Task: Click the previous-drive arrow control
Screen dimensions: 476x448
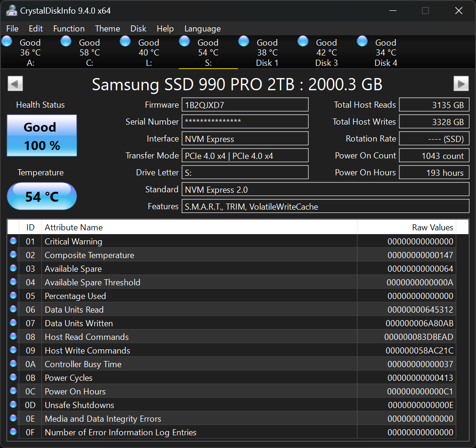Action: pos(15,83)
